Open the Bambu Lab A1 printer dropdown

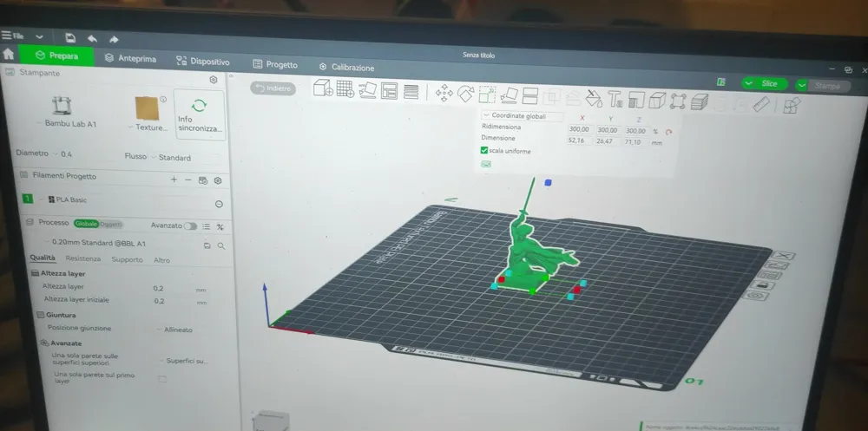tap(67, 124)
